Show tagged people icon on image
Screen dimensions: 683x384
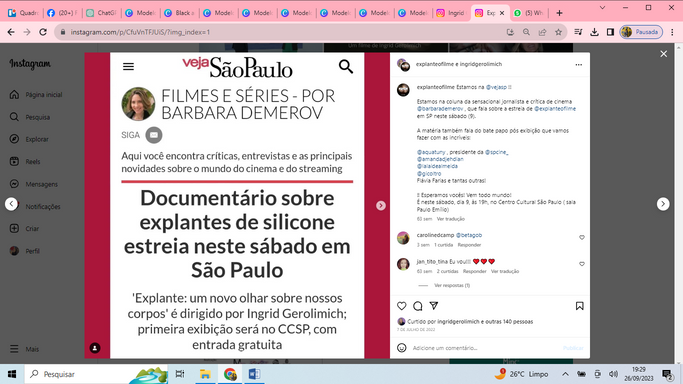[95, 348]
